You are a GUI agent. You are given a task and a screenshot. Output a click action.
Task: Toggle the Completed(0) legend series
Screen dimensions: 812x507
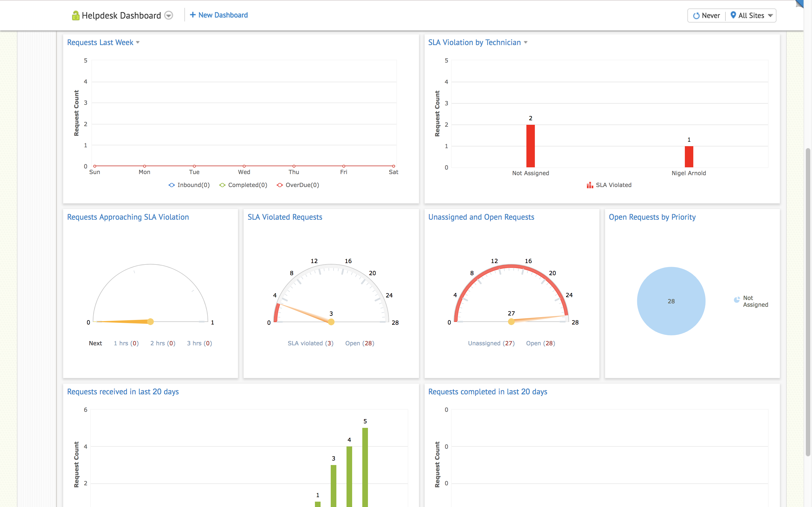(x=243, y=185)
